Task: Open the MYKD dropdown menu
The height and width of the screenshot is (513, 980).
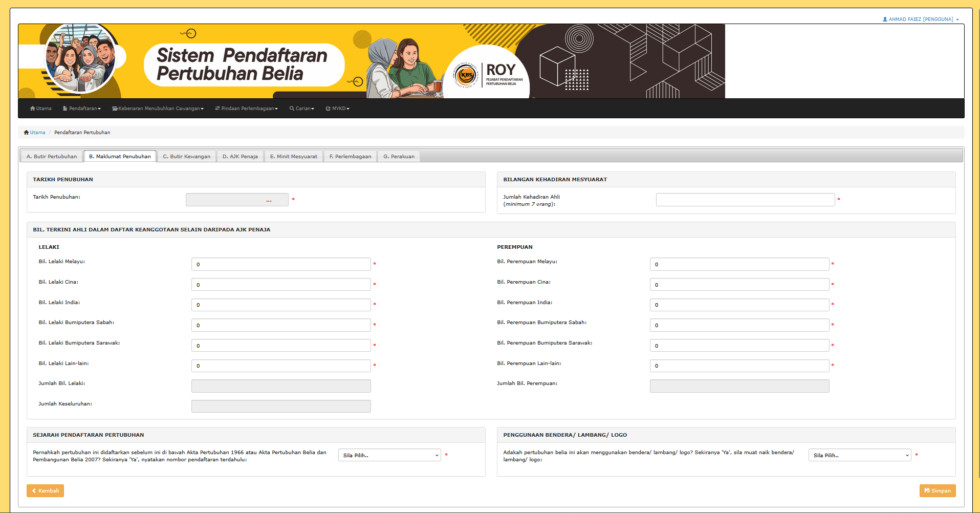Action: click(338, 109)
